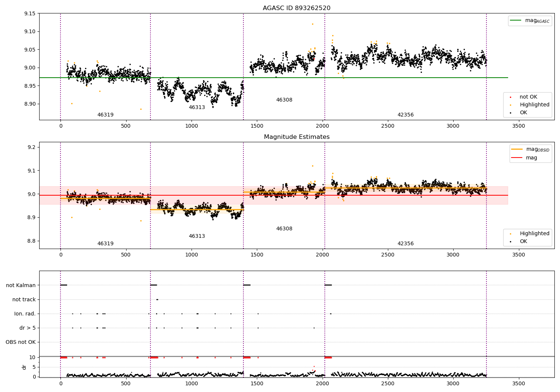The height and width of the screenshot is (392, 560).
Task: Click the vertical 'dr' axis label
Action: point(24,367)
